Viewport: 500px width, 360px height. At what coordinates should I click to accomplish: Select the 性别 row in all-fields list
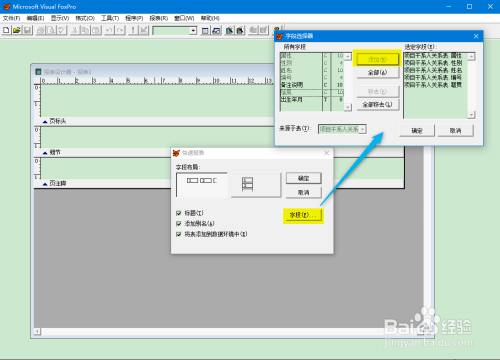[312, 63]
